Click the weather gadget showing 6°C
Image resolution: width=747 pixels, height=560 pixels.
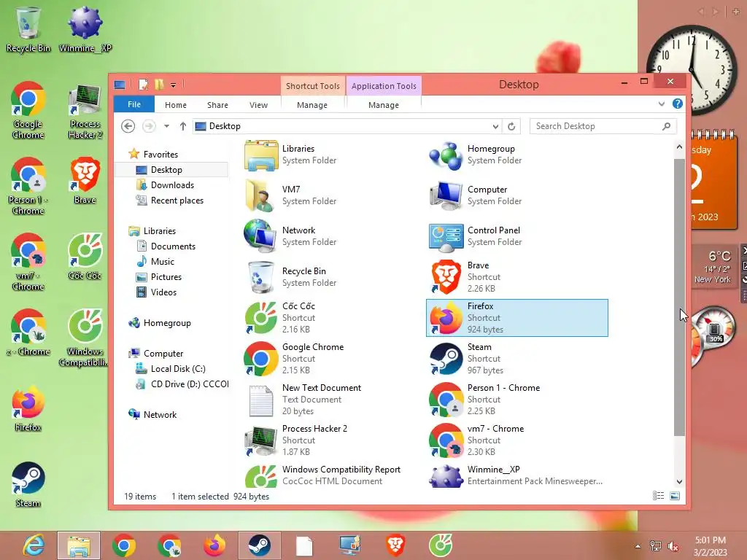[713, 267]
